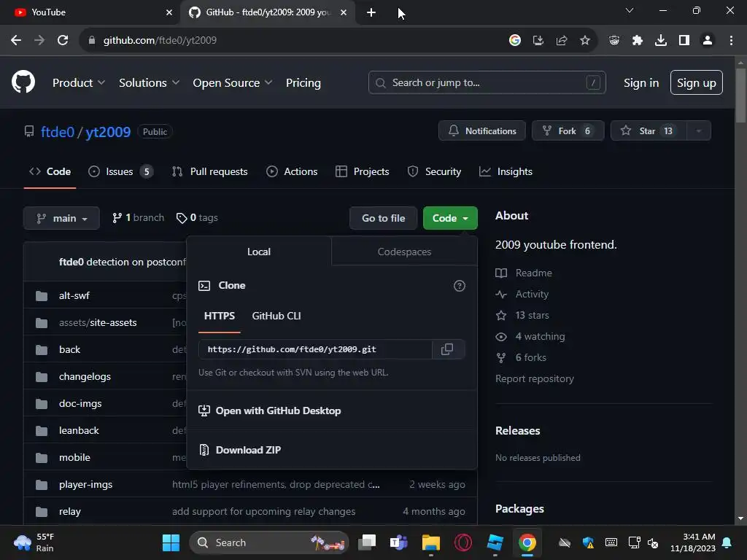Expand the Open Source navigation menu

tap(233, 83)
